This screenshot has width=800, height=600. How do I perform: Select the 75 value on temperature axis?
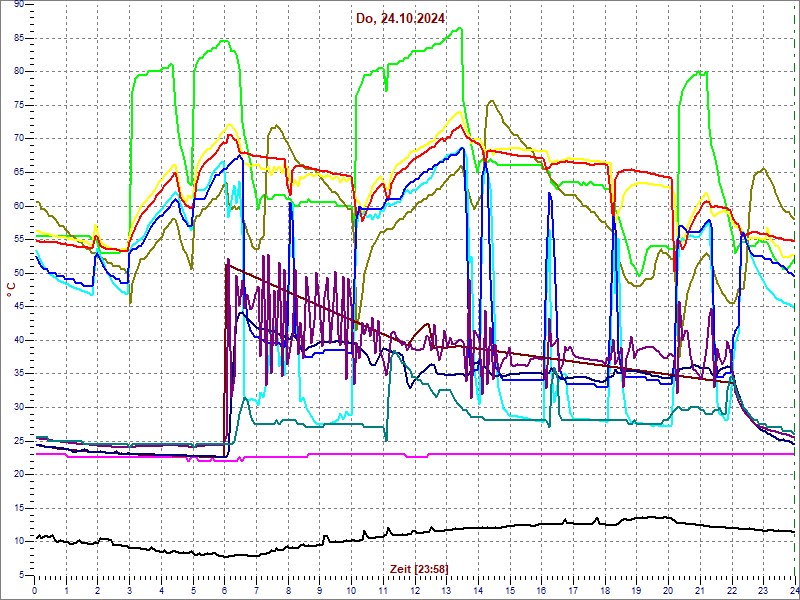(x=18, y=106)
